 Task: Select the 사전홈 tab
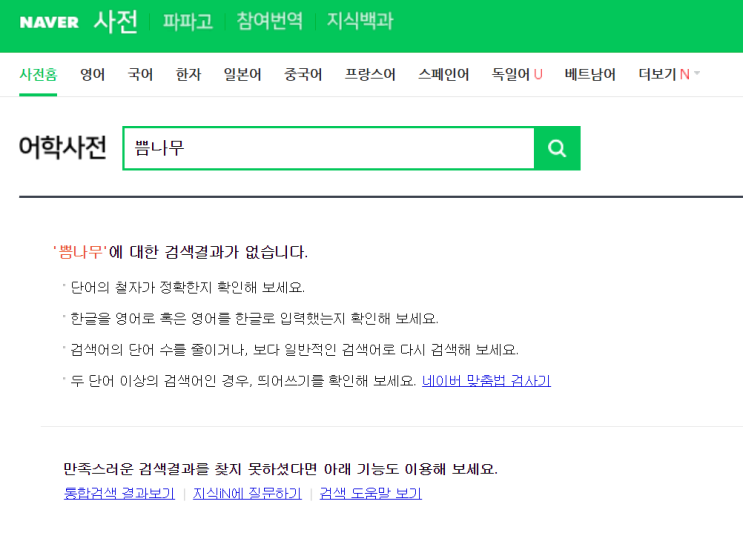[x=38, y=74]
